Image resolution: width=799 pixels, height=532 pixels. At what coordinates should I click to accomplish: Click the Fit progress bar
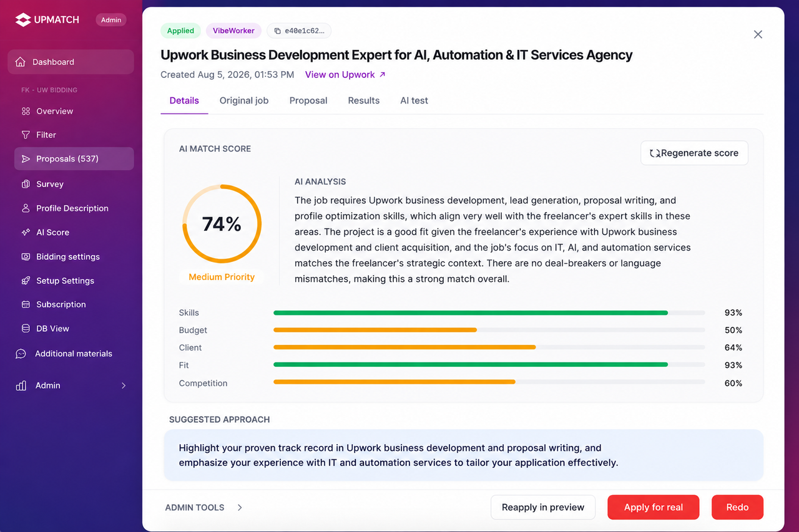click(489, 365)
